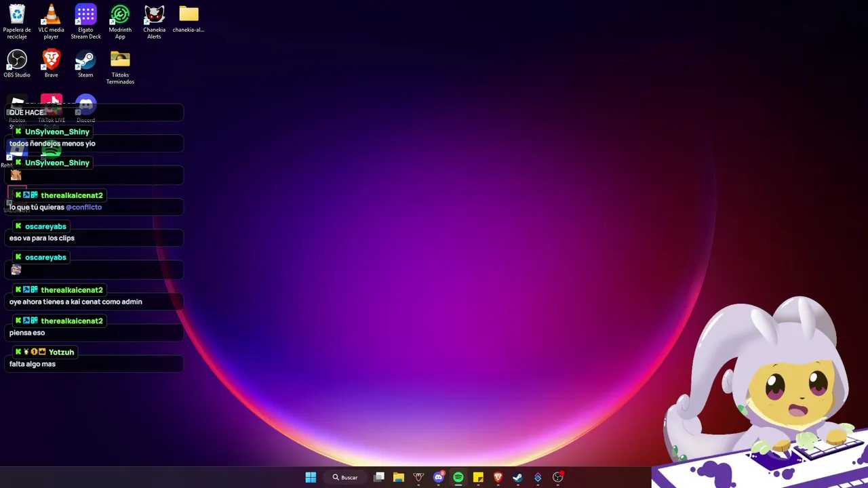
Task: Select the Chanekia Alerts desktop shortcut
Action: click(x=154, y=22)
